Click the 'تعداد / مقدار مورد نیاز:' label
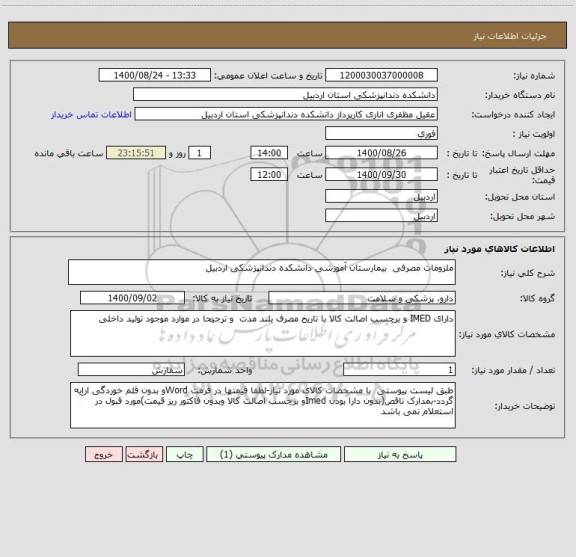 513,370
